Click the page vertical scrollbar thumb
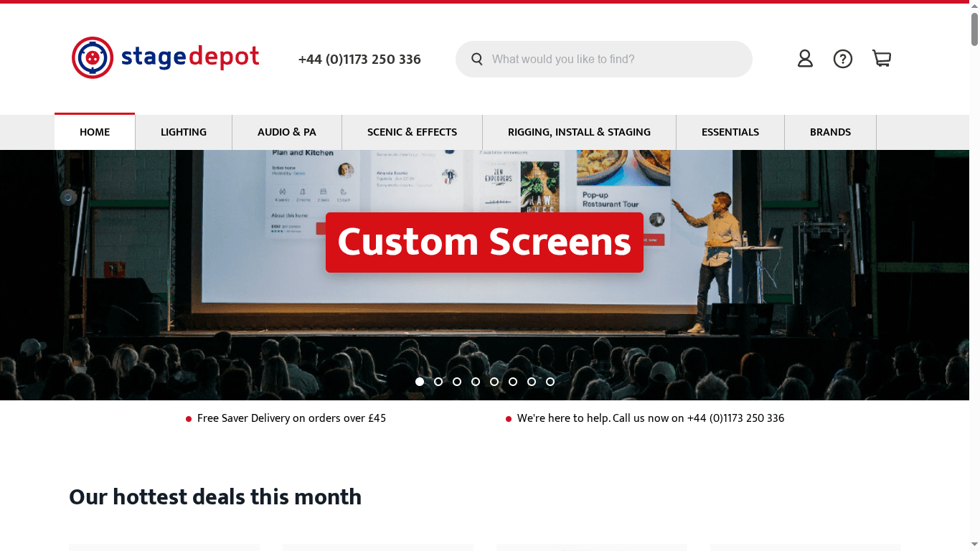980x551 pixels. (x=974, y=29)
